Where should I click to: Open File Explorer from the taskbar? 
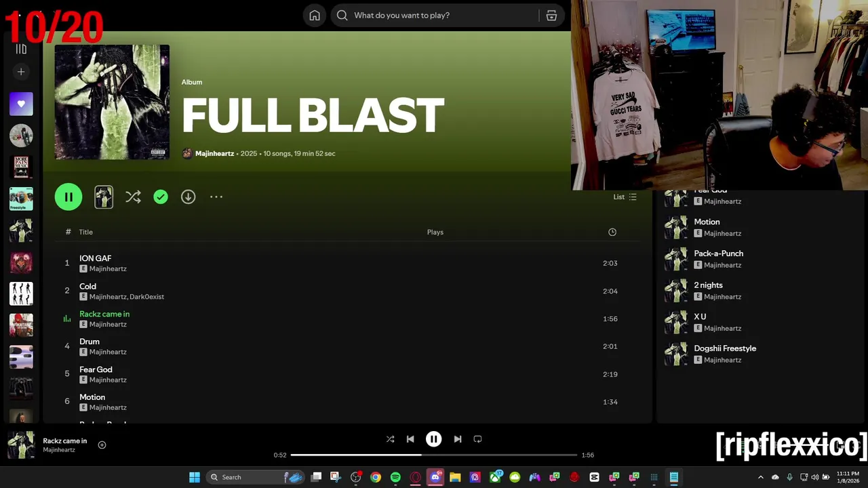pyautogui.click(x=455, y=477)
